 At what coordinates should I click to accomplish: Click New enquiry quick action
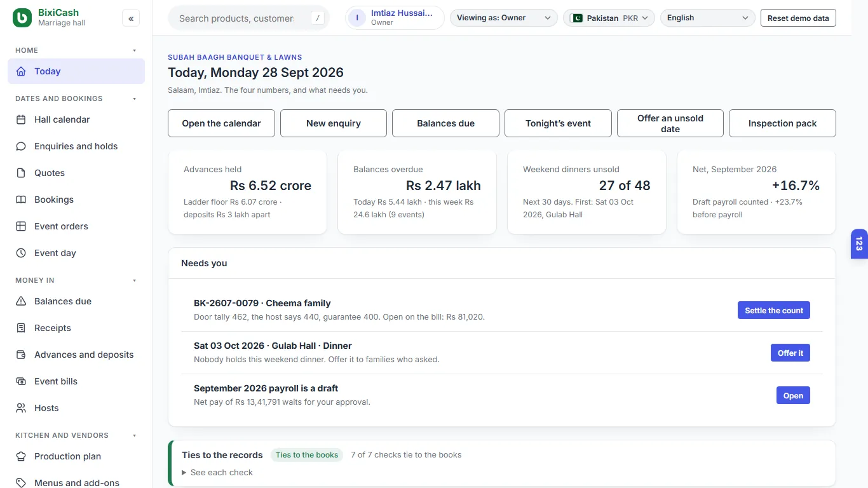334,123
